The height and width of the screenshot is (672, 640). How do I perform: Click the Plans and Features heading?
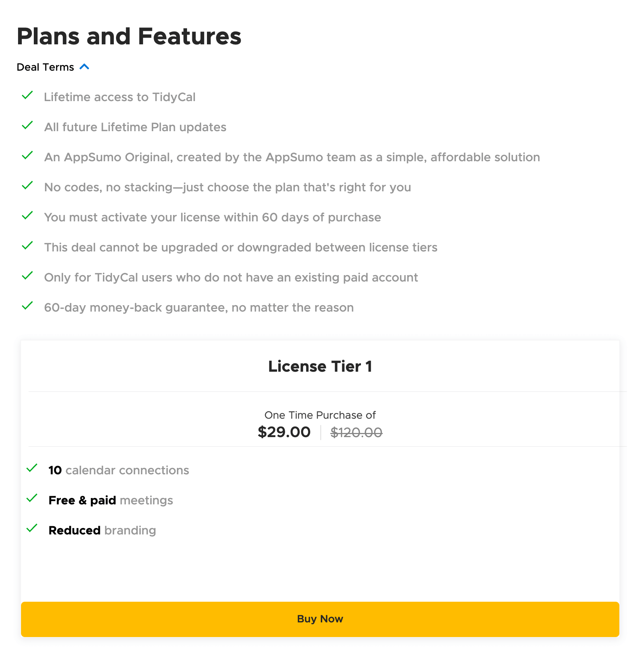[x=129, y=36]
